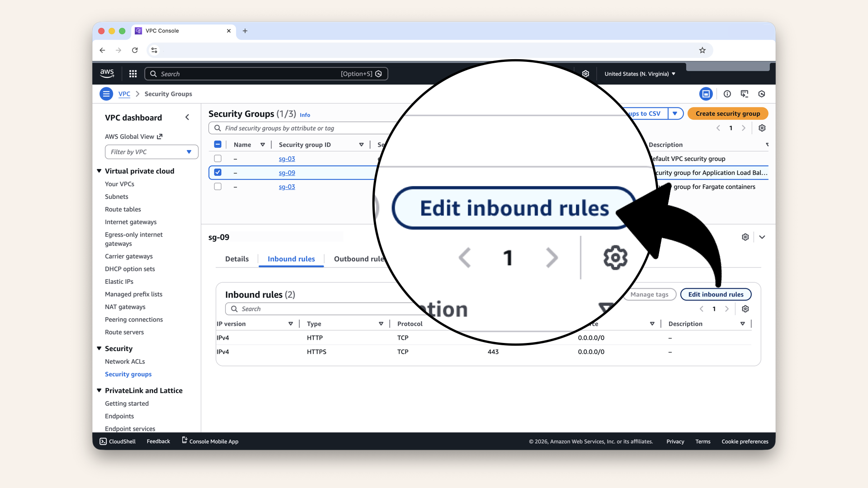Click the Edit inbound rules button
Viewport: 868px width, 488px height.
coord(716,295)
